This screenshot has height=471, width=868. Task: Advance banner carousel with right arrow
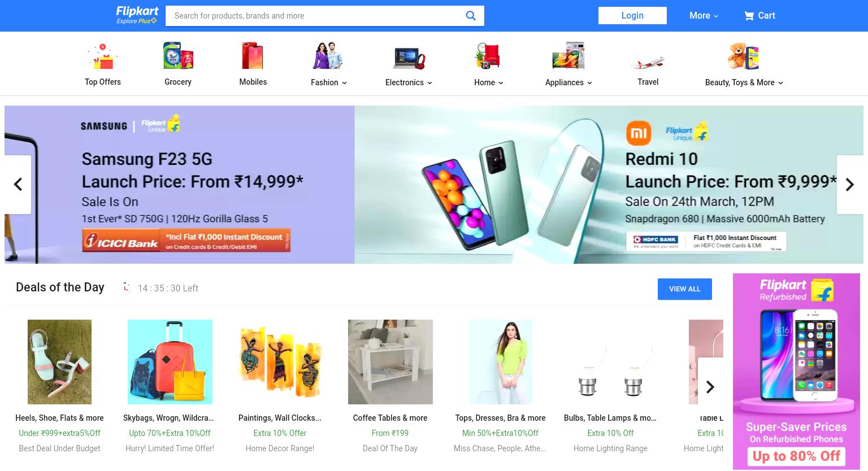click(x=849, y=185)
